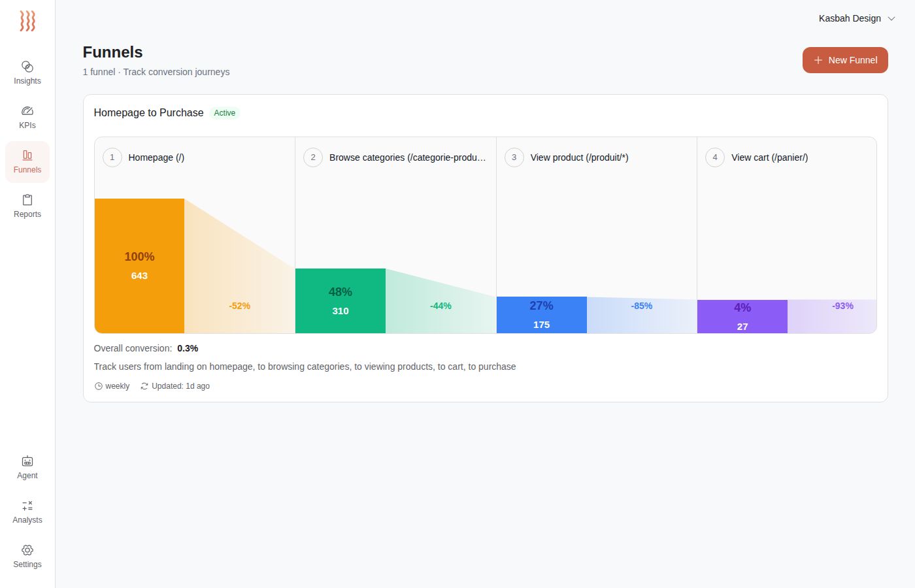Toggle the Active status badge
This screenshot has height=588, width=915.
225,112
